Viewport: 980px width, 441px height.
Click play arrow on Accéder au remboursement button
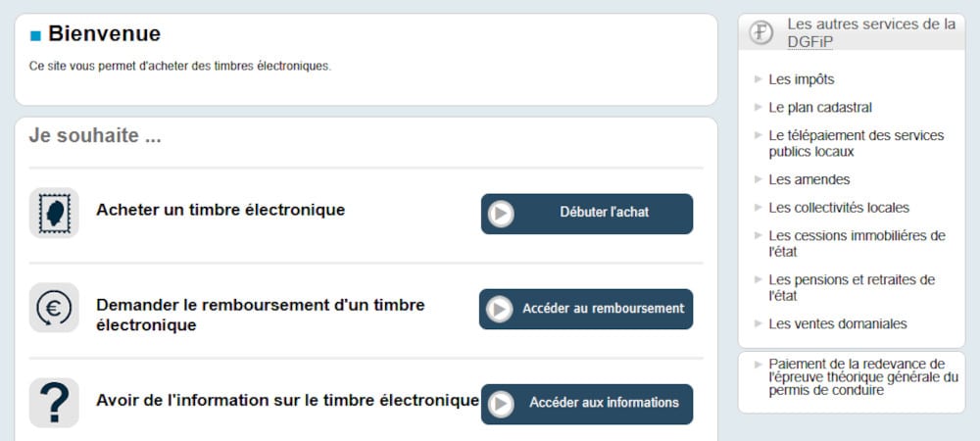500,309
